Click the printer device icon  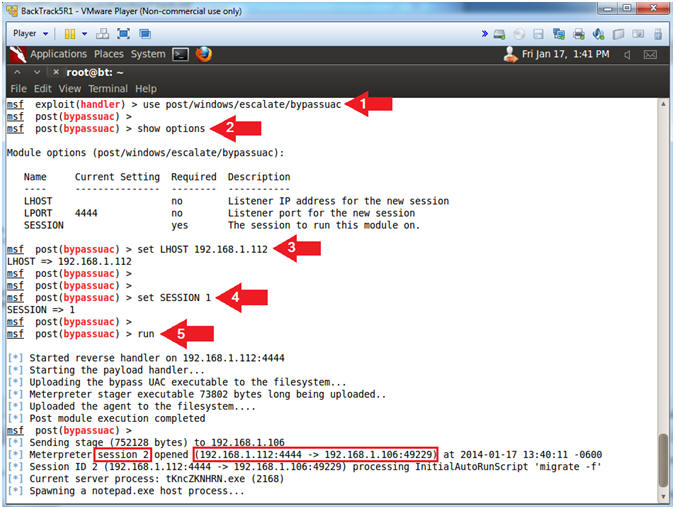pos(579,34)
